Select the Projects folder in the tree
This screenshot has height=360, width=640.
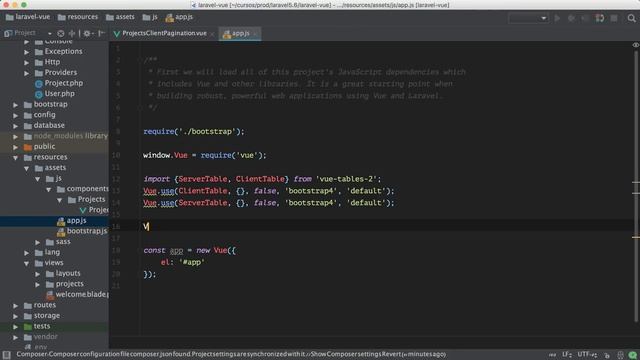pyautogui.click(x=91, y=199)
